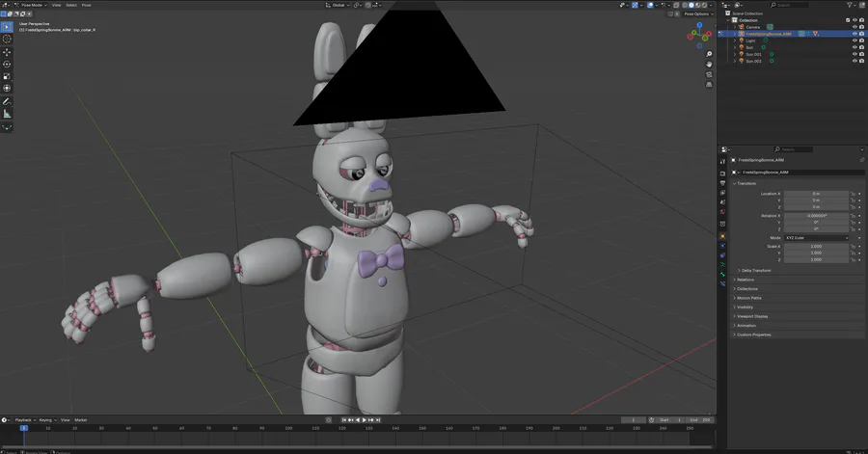Toggle Collection exclude checkbox in outliner
Image resolution: width=868 pixels, height=454 pixels.
[x=848, y=20]
